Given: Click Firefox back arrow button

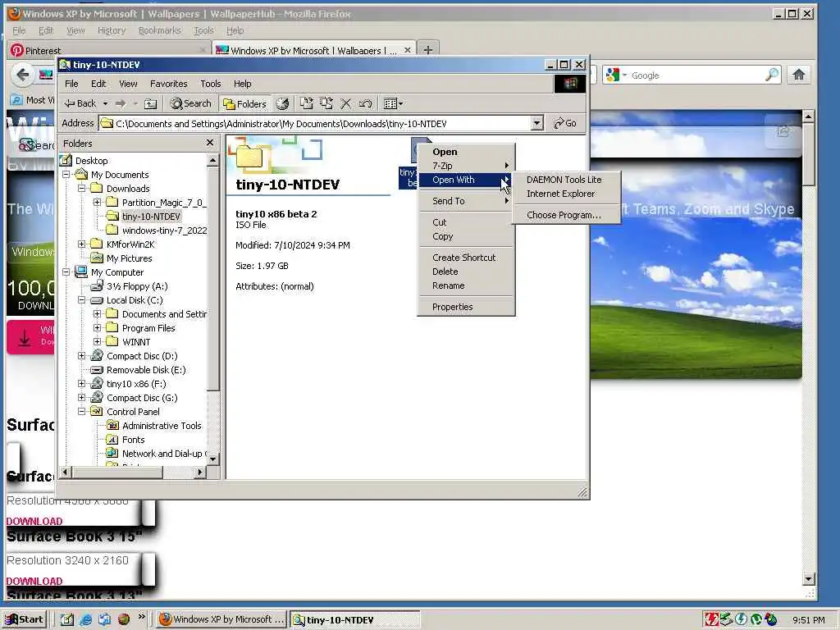Looking at the screenshot, I should [22, 75].
